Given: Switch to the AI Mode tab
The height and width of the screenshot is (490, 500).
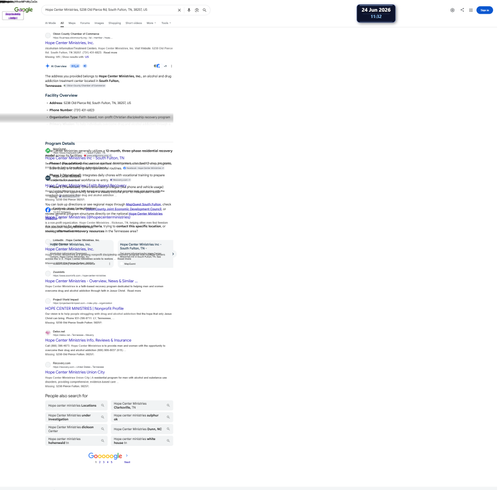Looking at the screenshot, I should [x=50, y=23].
